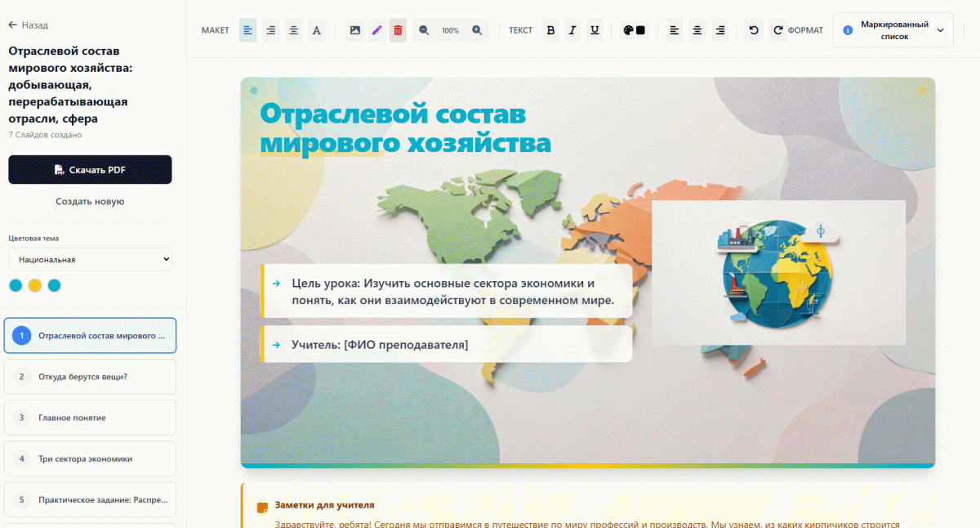Click the black text color swatch
Screen dimensions: 980x528
tap(640, 30)
